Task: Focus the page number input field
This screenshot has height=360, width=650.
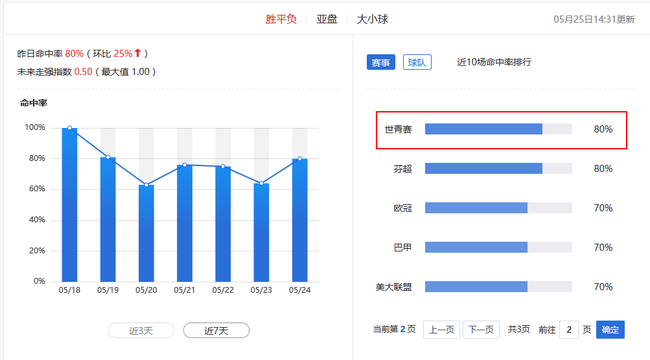Action: click(x=569, y=330)
